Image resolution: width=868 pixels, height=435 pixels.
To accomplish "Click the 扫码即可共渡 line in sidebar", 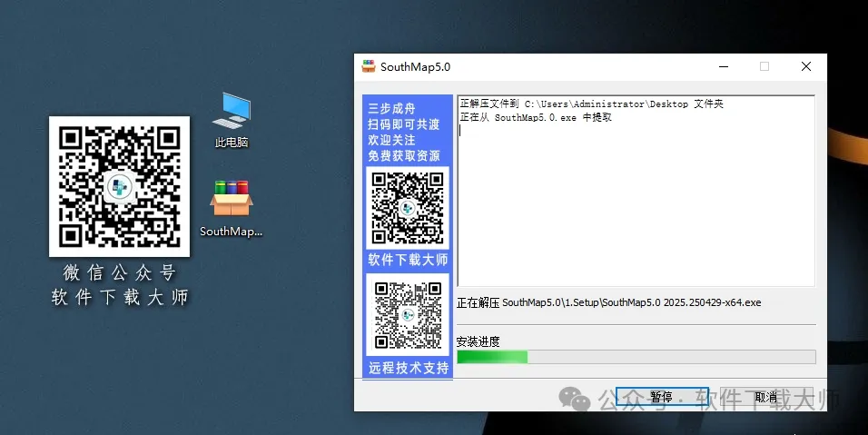I will (404, 124).
